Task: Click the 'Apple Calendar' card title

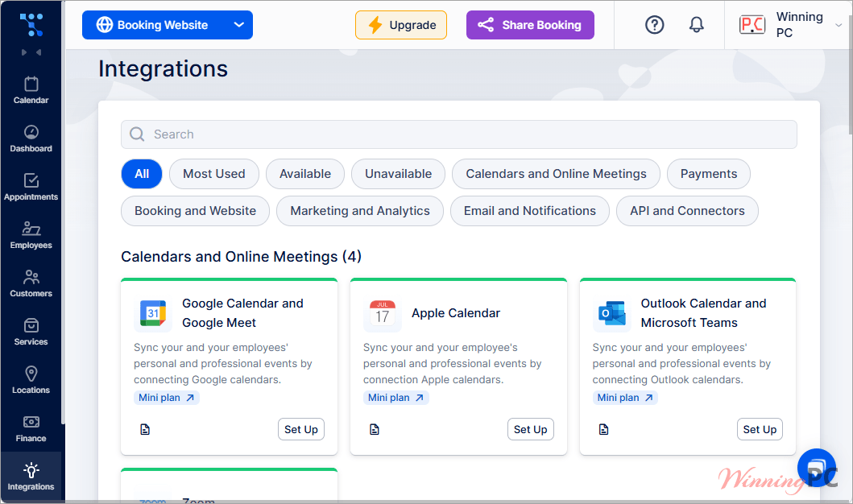Action: click(x=456, y=313)
